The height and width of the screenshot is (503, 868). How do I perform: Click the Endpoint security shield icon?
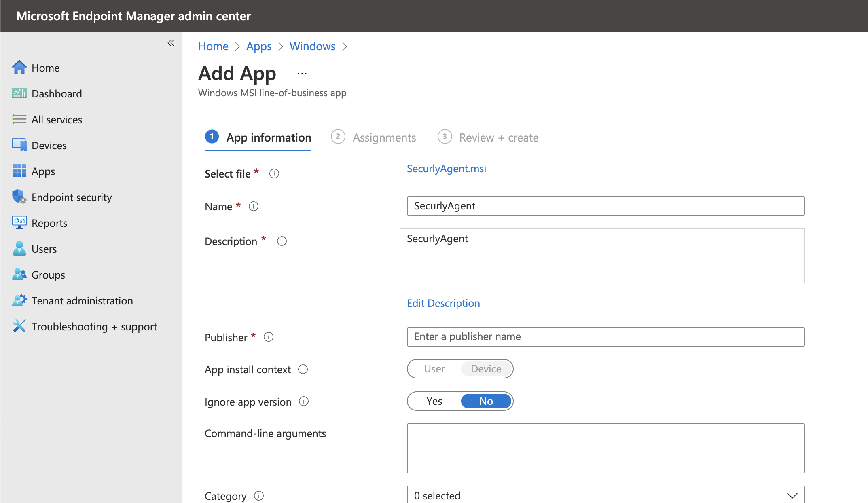coord(19,197)
